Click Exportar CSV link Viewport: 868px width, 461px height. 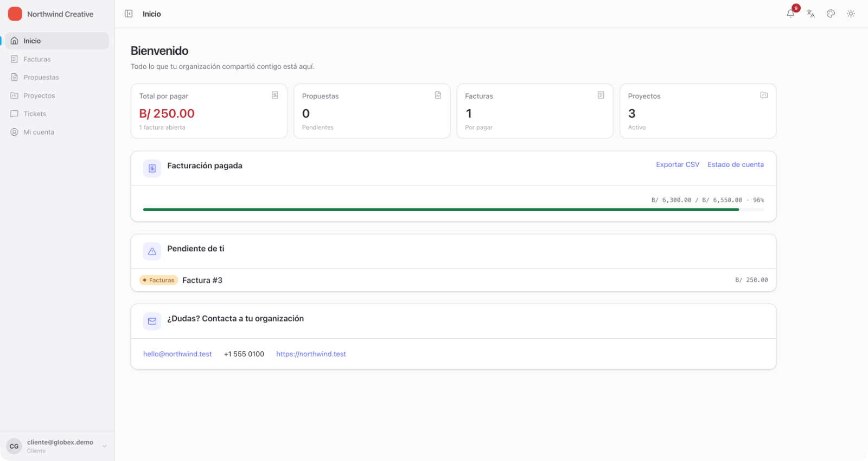[678, 165]
